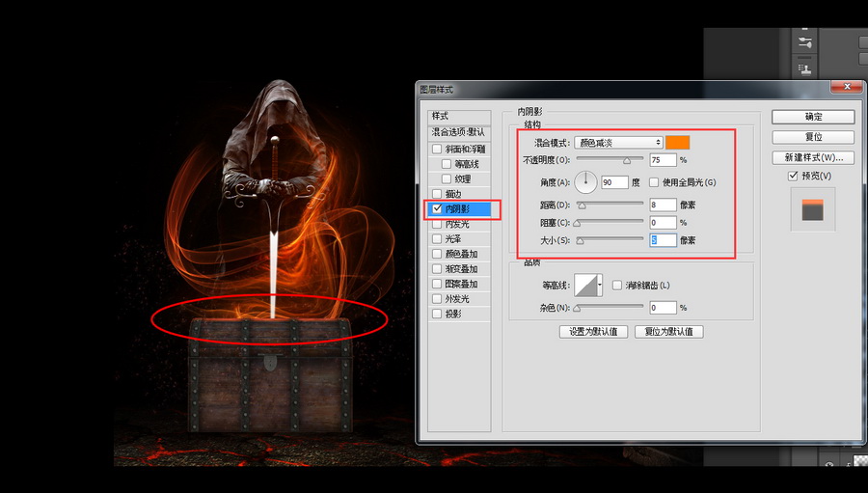Open the Brush Presets panel icon

[805, 42]
